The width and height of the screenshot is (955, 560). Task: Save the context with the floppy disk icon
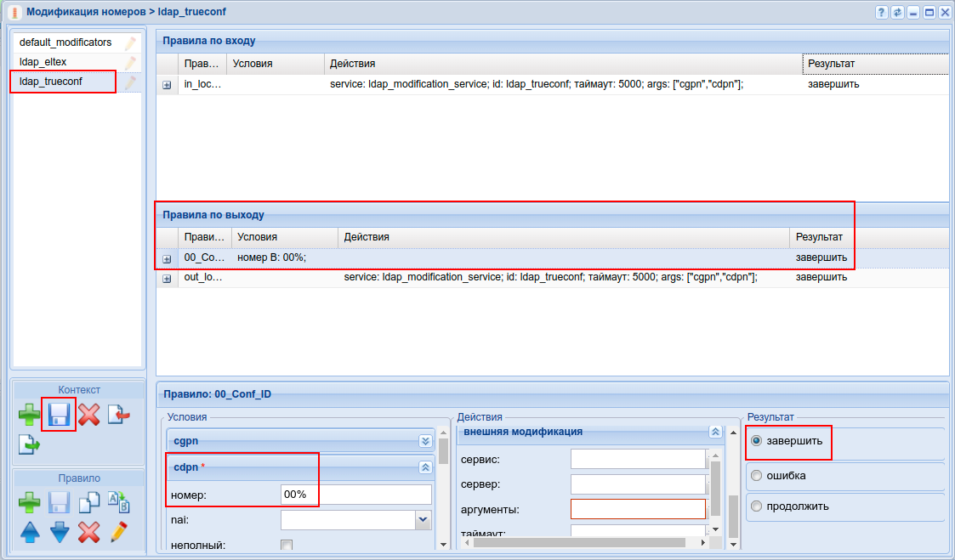pyautogui.click(x=60, y=415)
